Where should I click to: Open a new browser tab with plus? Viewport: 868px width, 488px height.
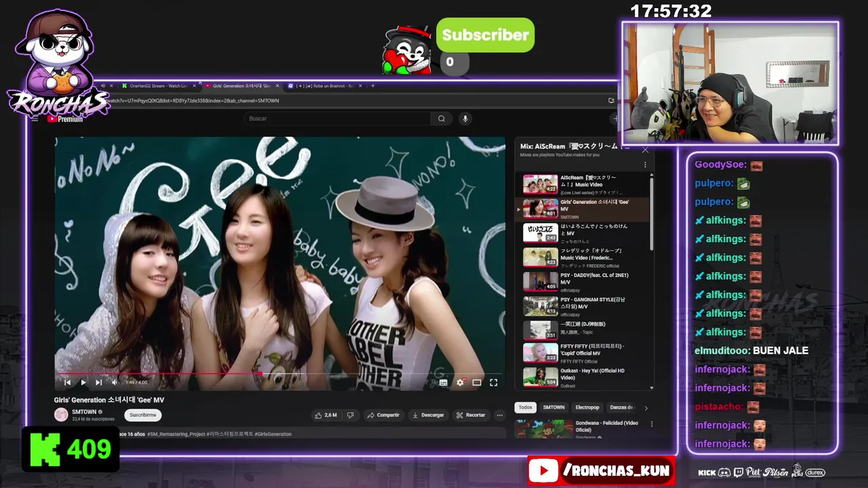pyautogui.click(x=373, y=86)
